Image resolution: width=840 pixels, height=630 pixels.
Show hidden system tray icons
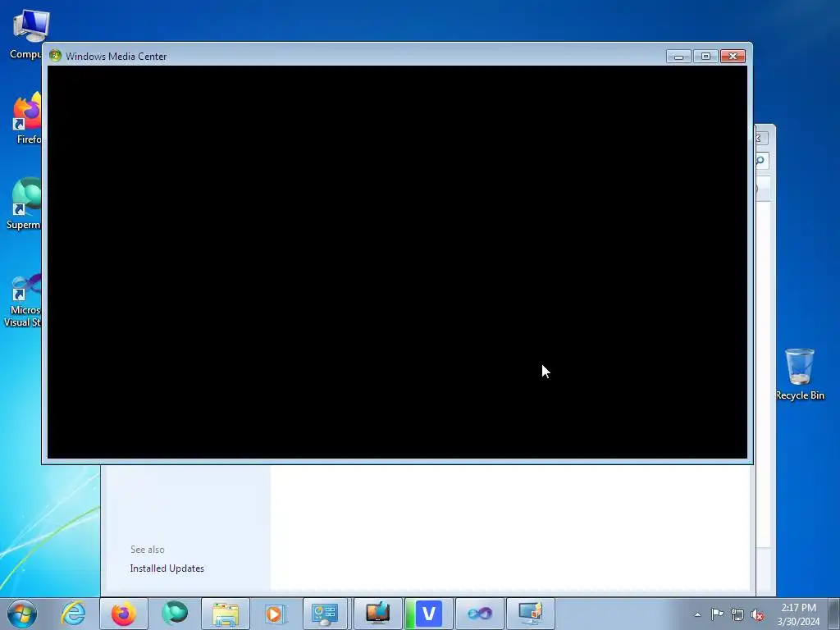pyautogui.click(x=697, y=614)
